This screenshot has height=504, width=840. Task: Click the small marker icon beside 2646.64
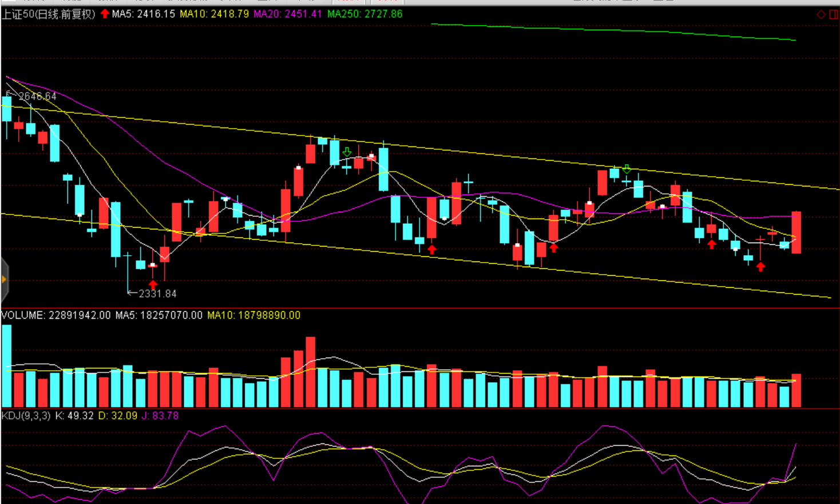pyautogui.click(x=9, y=93)
